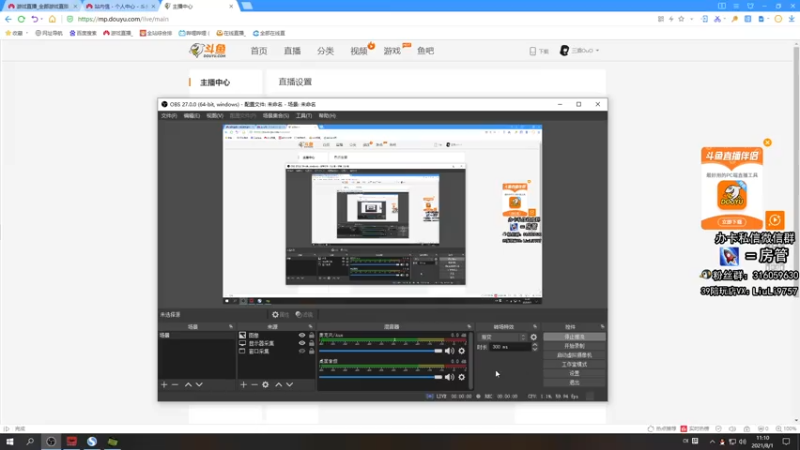Open the OBS 视图(V) menu
800x450 pixels.
pos(215,116)
